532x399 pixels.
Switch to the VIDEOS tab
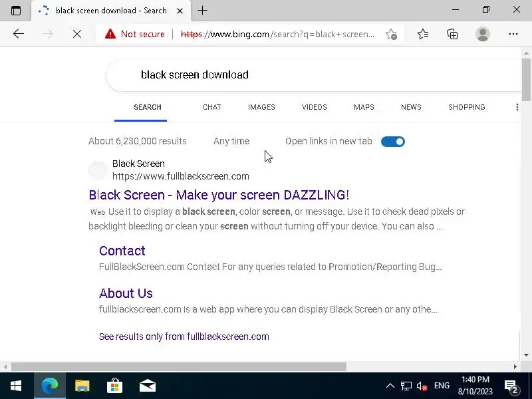(x=314, y=107)
